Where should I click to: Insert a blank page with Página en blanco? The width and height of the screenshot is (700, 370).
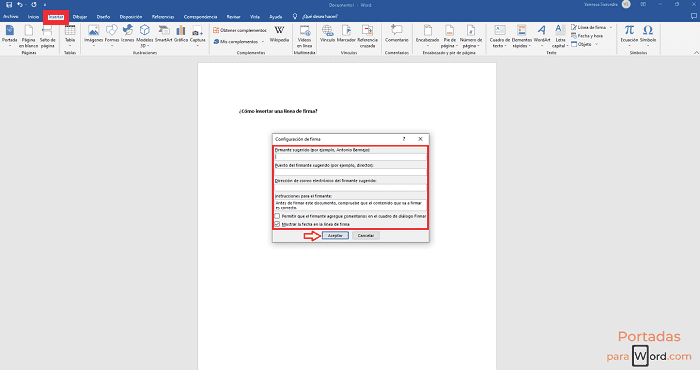28,36
